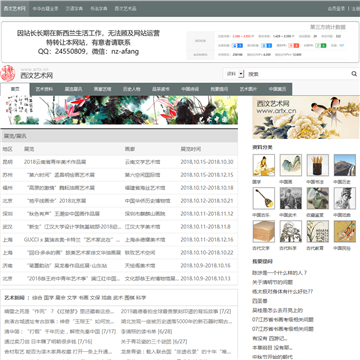Click the 第三方统计数据 statistics heading
The image size is (360, 360).
click(x=328, y=27)
